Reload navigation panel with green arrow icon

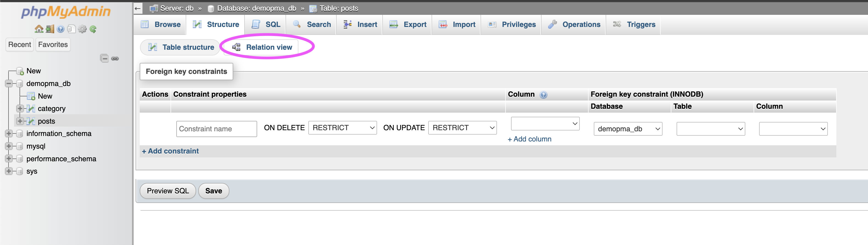click(x=93, y=29)
